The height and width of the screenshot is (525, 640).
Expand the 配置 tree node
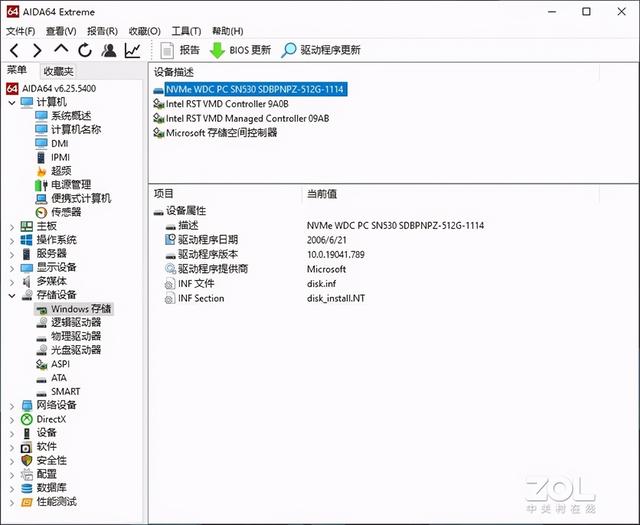click(x=12, y=476)
